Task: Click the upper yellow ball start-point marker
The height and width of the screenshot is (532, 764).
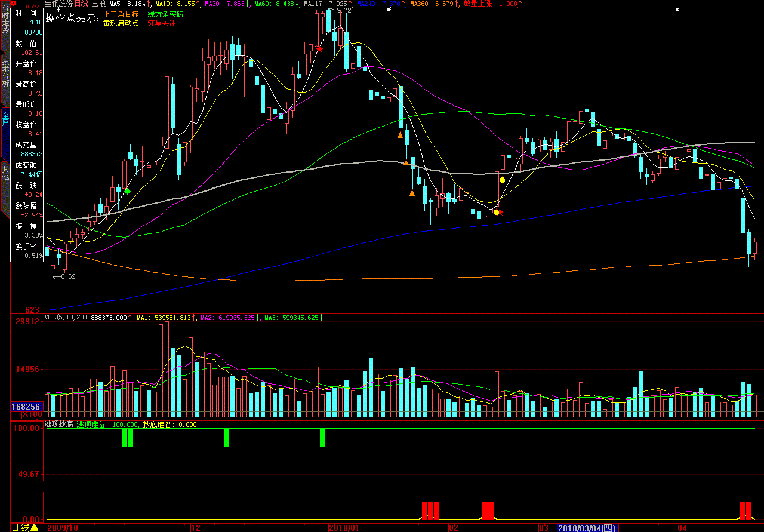Action: (x=502, y=180)
